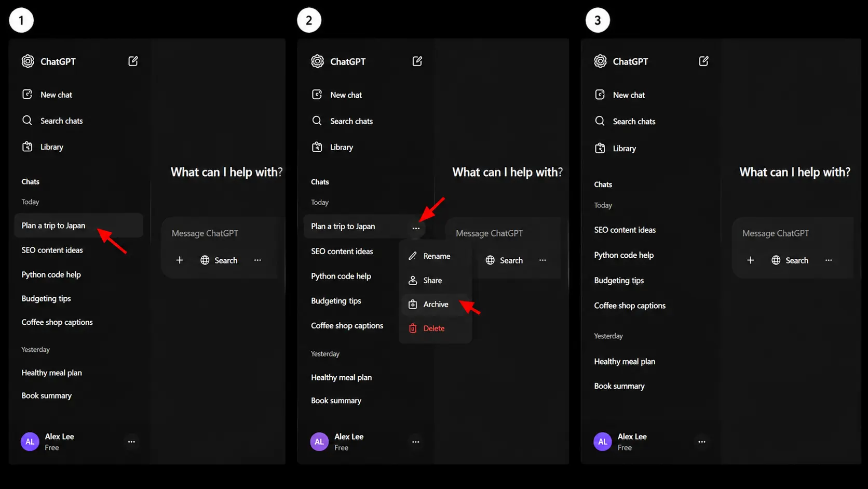Viewport: 868px width, 489px height.
Task: Click the ChatGPT logo in panel 3
Action: click(x=600, y=61)
